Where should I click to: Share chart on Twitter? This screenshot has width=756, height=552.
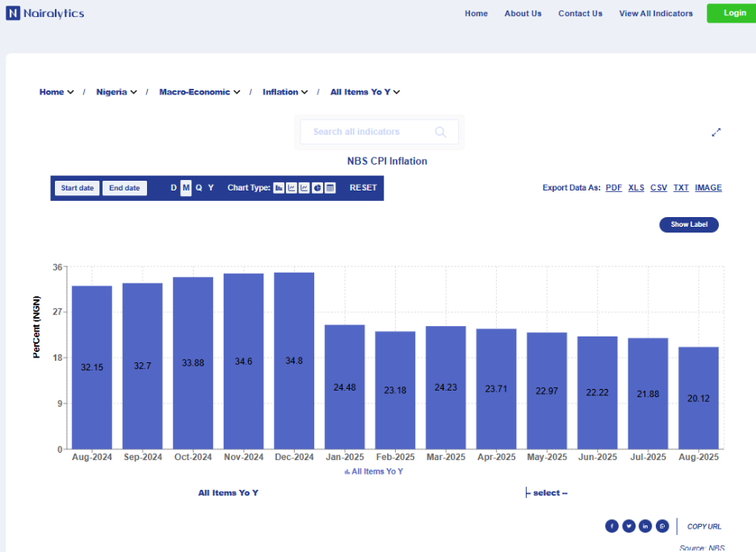click(x=628, y=526)
